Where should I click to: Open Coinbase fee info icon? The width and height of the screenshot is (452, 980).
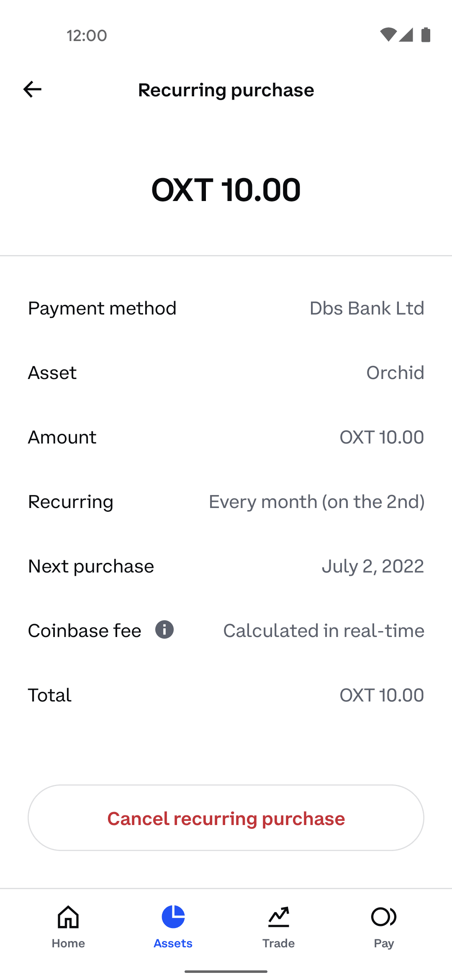(164, 629)
